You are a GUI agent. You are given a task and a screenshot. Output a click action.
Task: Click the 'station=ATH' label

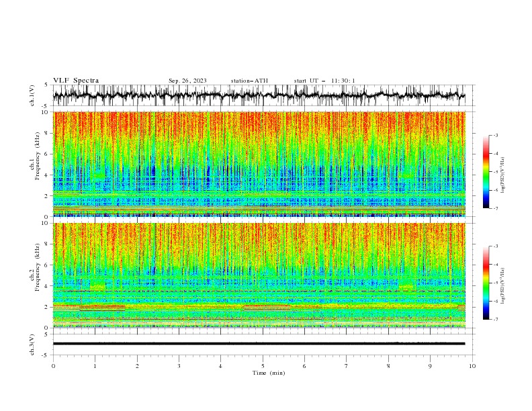point(249,81)
